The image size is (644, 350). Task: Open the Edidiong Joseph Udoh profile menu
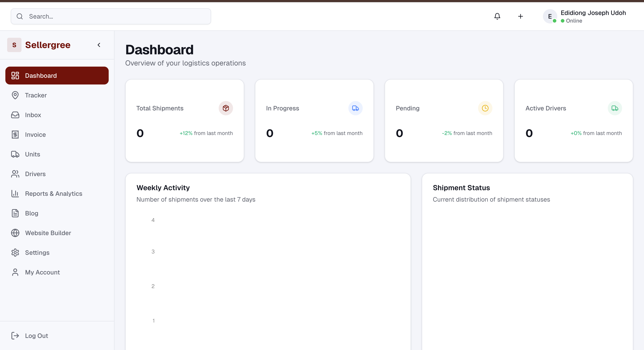pyautogui.click(x=585, y=16)
